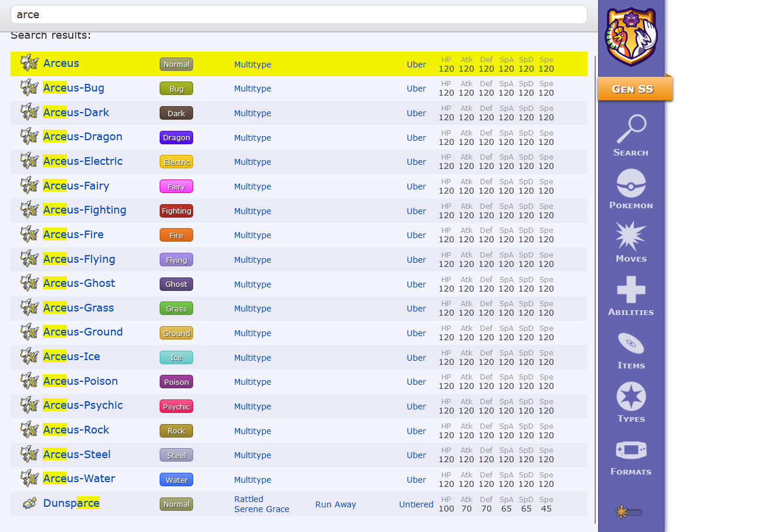The image size is (773, 532).
Task: Click the Smogon dex logo shield
Action: [631, 36]
